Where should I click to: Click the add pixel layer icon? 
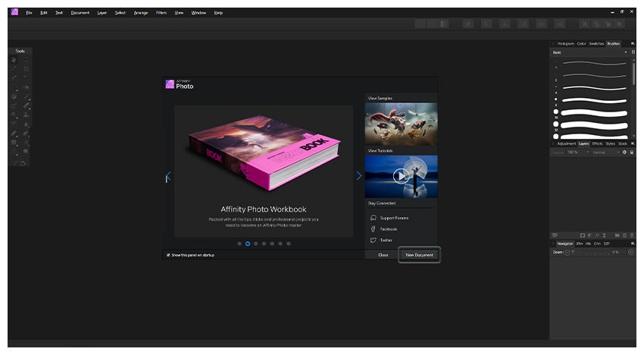coord(625,235)
